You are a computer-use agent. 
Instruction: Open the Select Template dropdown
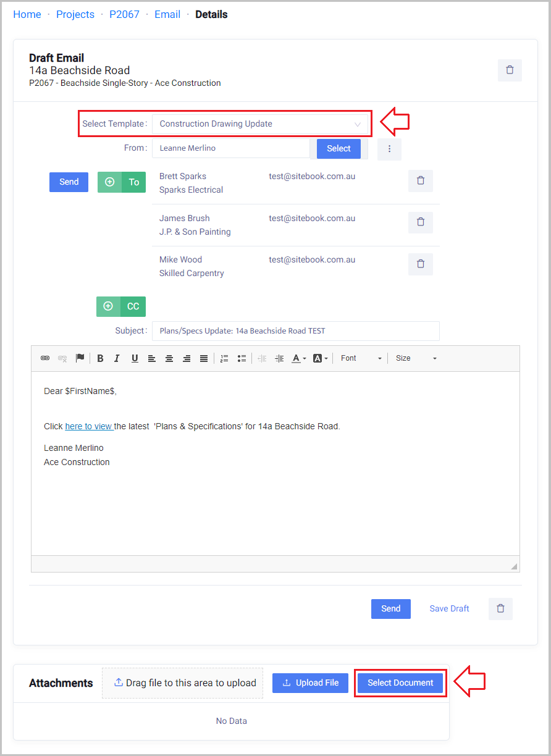point(260,124)
